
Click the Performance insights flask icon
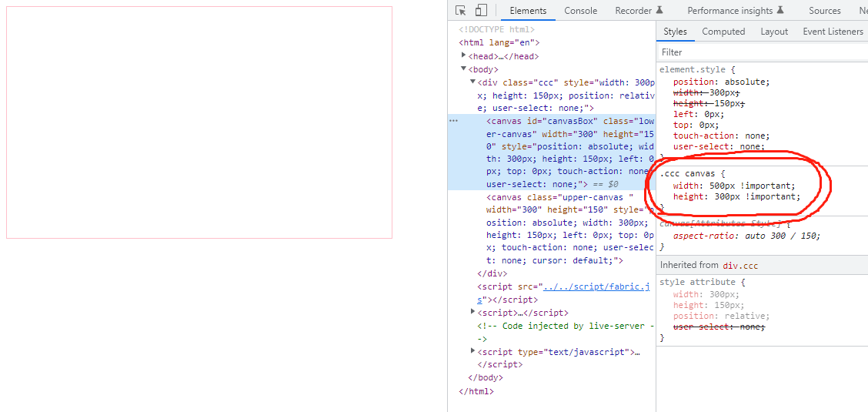[780, 11]
